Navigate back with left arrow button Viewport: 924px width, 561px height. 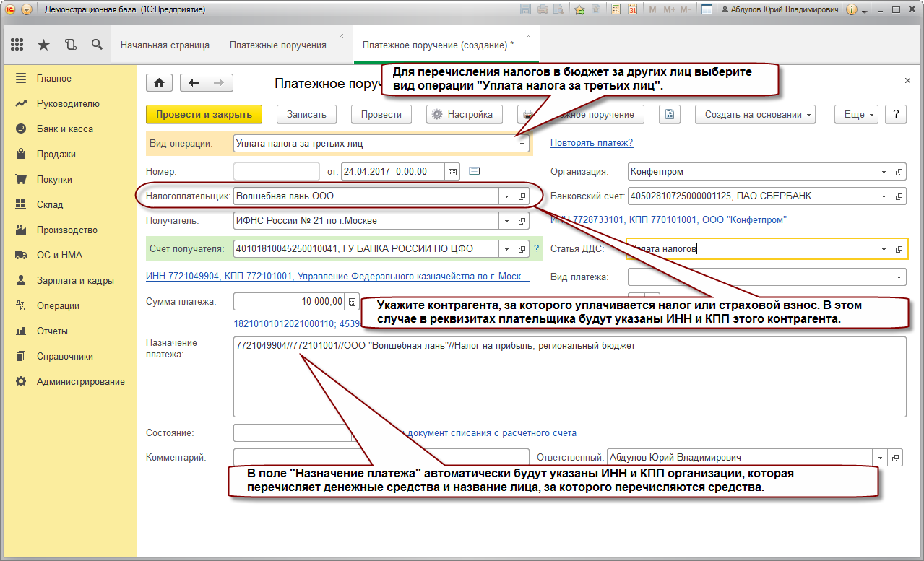click(193, 83)
